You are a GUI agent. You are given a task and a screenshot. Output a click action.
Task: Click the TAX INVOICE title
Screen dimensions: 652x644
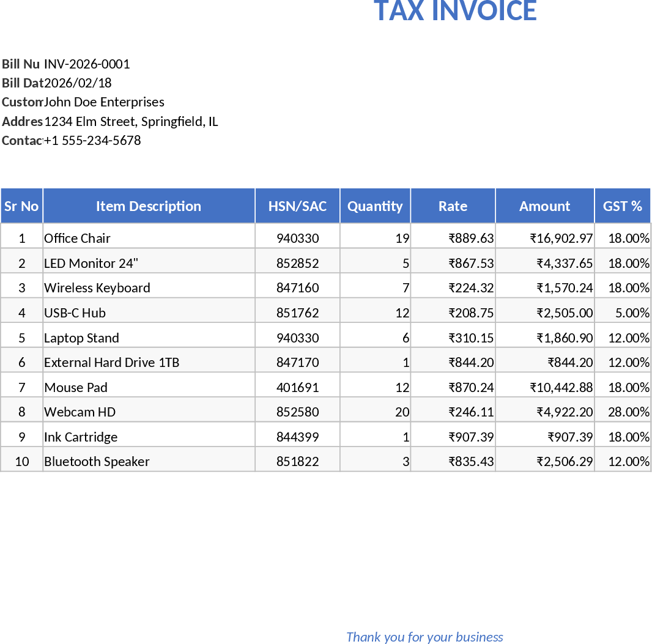[455, 11]
